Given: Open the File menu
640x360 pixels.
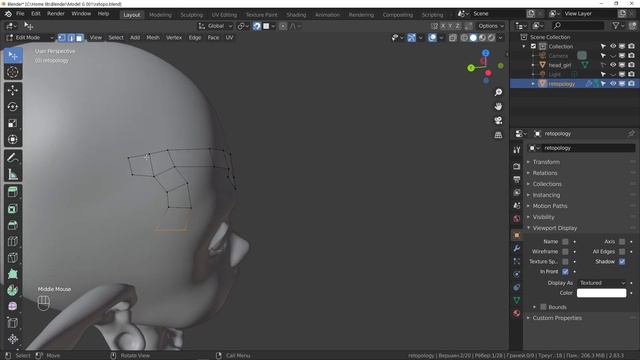Looking at the screenshot, I should tap(20, 13).
